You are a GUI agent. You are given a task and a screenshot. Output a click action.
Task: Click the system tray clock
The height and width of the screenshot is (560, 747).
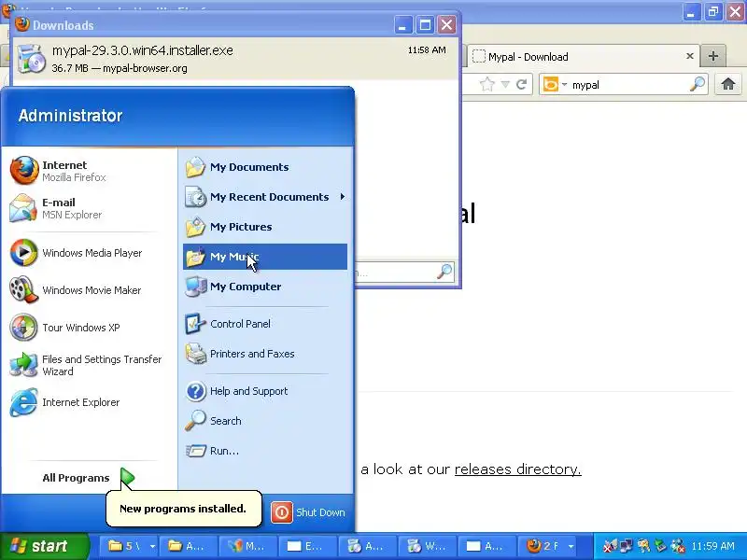[x=713, y=546]
